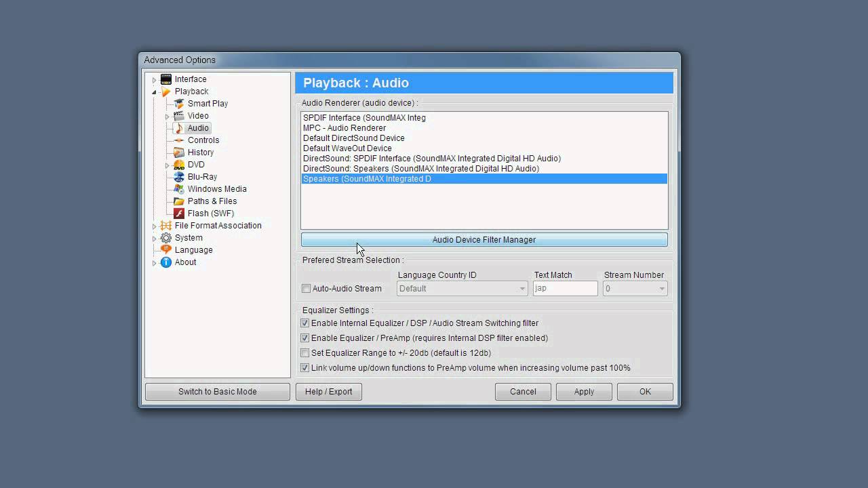868x488 pixels.
Task: Expand the Video subtree arrow
Action: coord(167,117)
